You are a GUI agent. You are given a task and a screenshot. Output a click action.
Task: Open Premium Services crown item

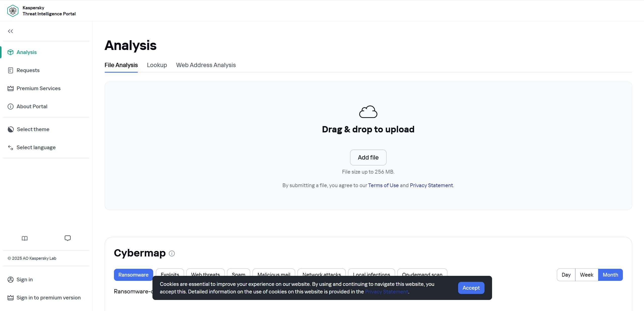[38, 88]
